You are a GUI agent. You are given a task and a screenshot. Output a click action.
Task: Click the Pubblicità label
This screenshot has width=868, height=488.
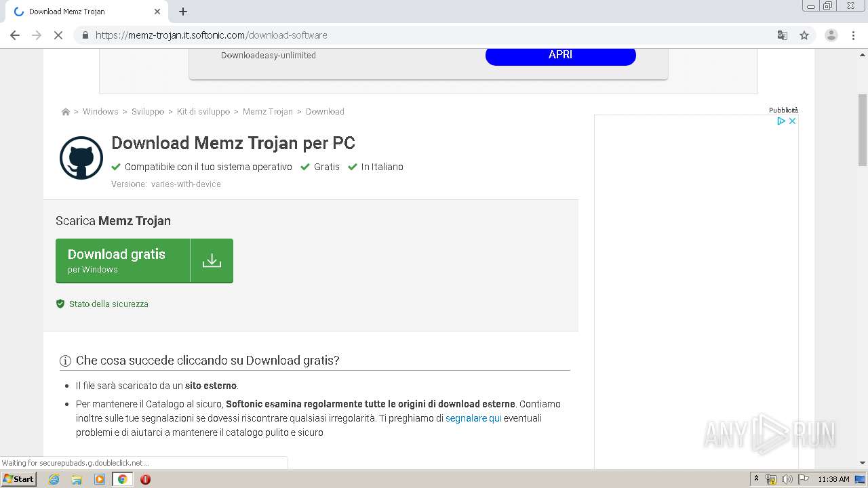tap(783, 110)
